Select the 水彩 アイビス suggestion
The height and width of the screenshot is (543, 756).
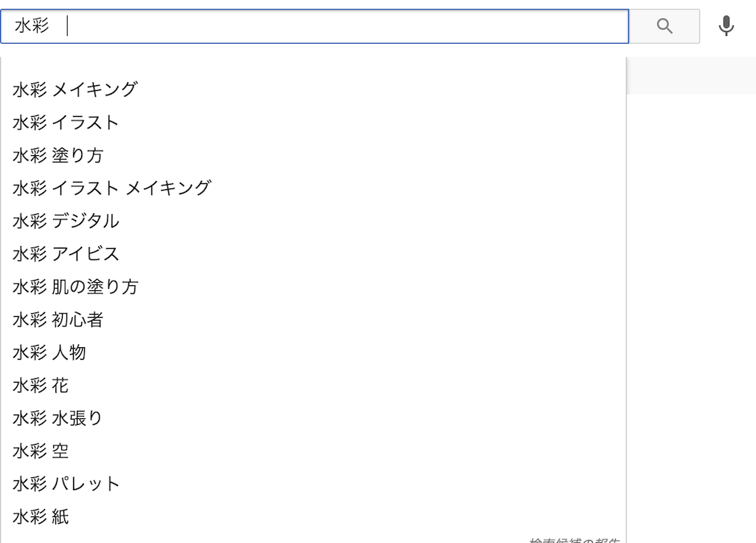click(x=66, y=254)
